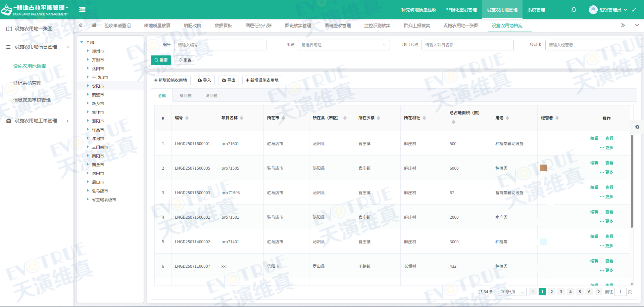The height and width of the screenshot is (307, 644).
Task: Click the brown swatch in row 2
Action: pyautogui.click(x=544, y=168)
